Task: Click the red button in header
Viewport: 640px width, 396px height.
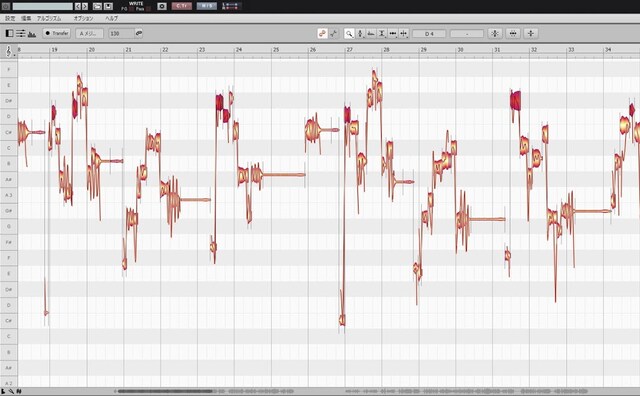Action: tap(182, 6)
